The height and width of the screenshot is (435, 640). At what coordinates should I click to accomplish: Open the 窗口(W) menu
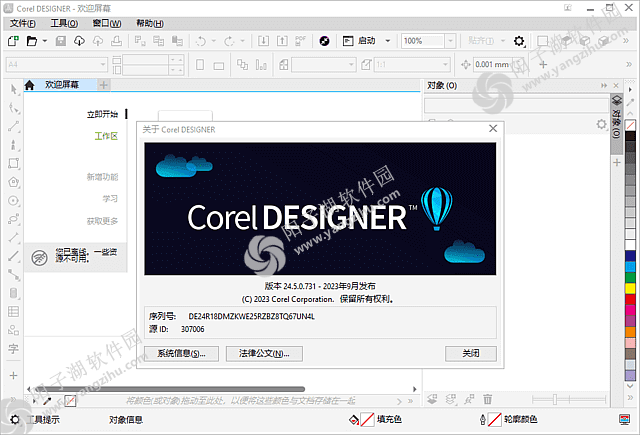107,24
